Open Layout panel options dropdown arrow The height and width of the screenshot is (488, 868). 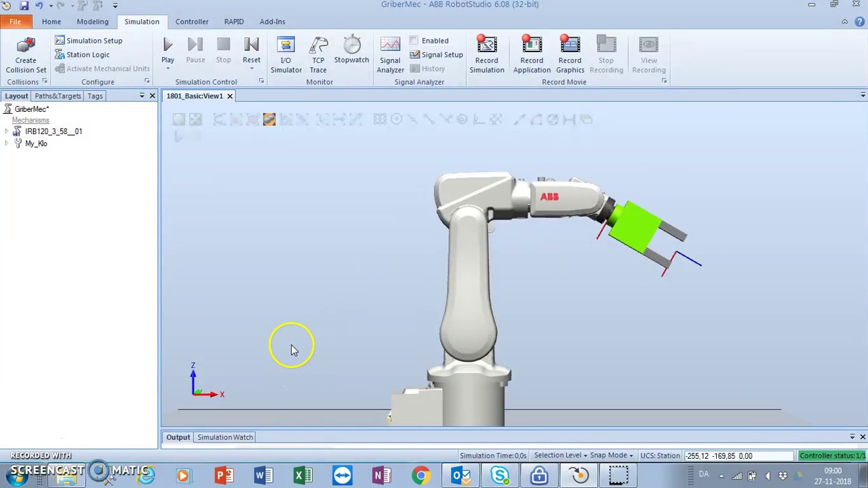coord(142,96)
